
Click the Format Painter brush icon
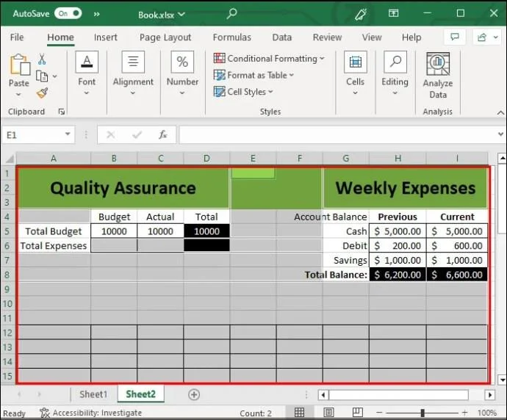click(42, 93)
